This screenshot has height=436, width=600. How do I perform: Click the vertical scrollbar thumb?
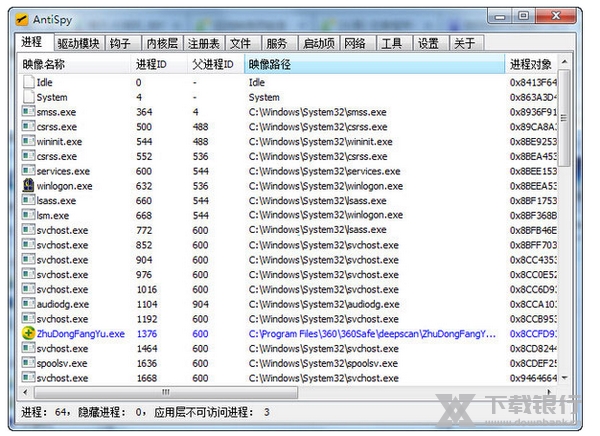[x=564, y=118]
